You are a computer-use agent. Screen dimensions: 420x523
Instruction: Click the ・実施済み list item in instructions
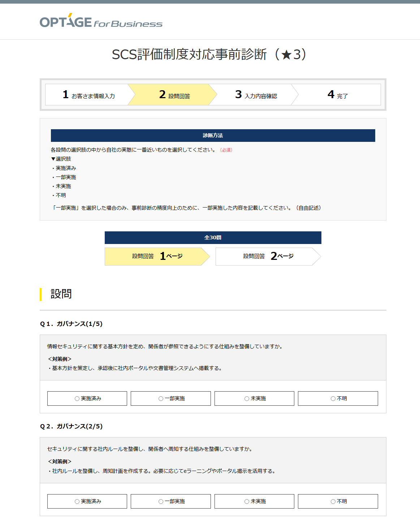(64, 168)
